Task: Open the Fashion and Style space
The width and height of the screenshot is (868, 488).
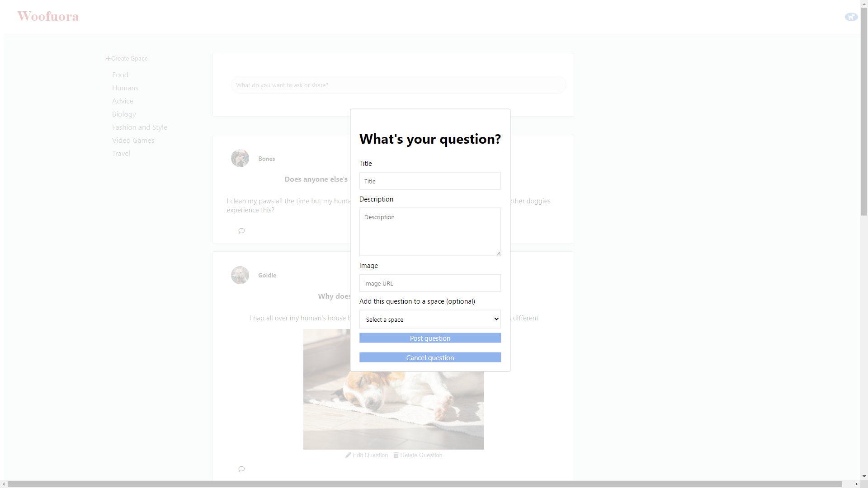Action: [139, 127]
